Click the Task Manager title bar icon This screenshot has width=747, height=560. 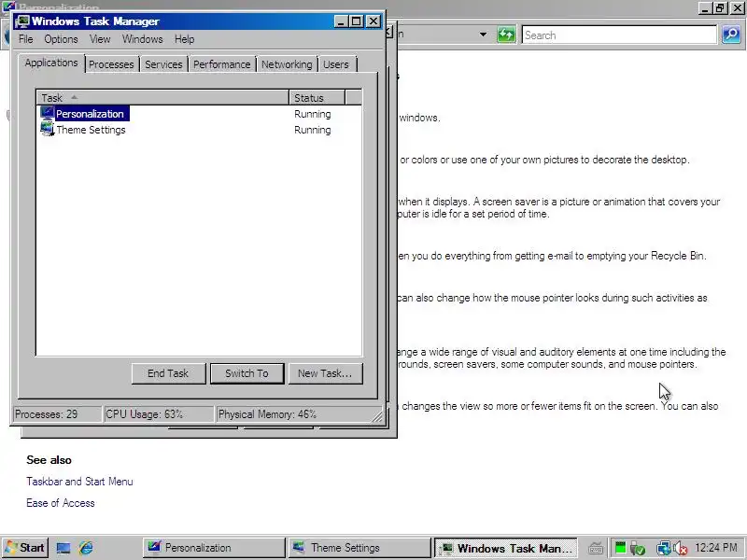tap(22, 21)
